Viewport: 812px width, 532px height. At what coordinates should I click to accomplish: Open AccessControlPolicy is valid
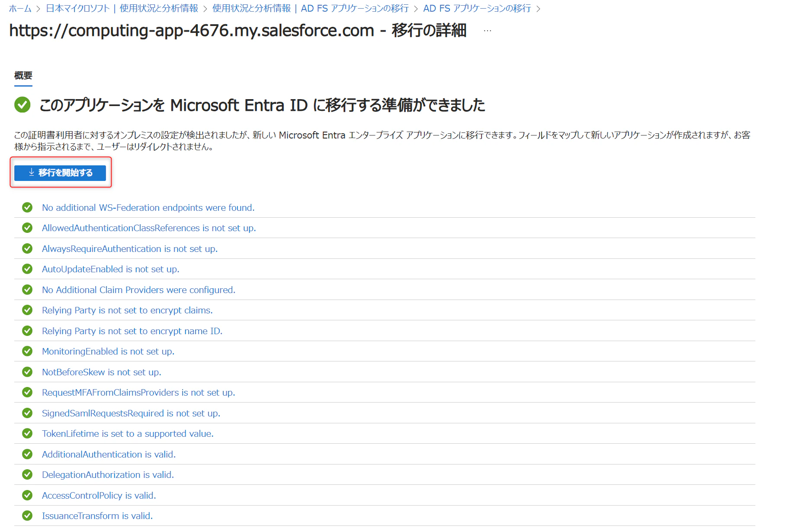click(99, 496)
